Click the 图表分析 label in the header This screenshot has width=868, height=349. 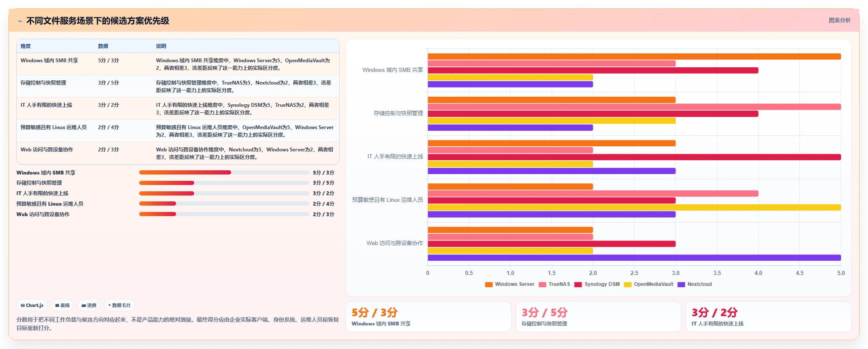click(x=839, y=20)
